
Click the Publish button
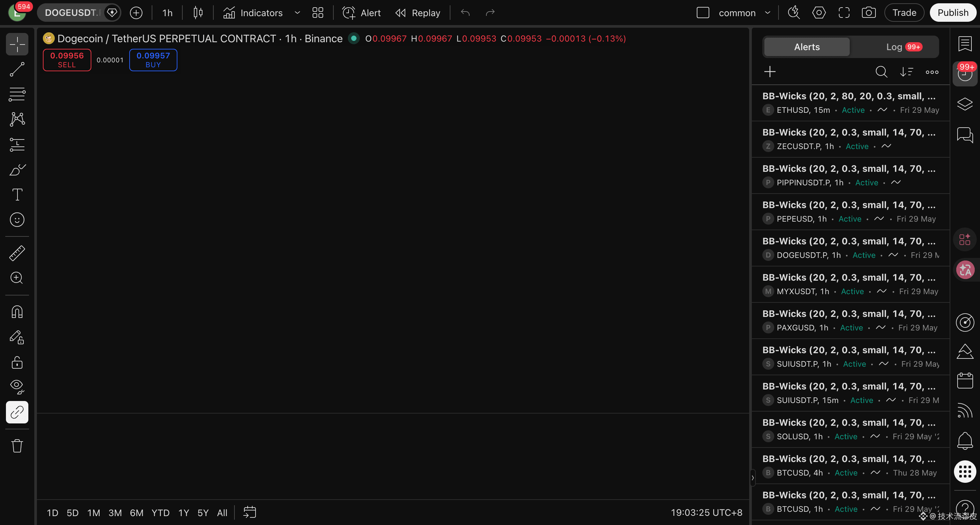953,13
